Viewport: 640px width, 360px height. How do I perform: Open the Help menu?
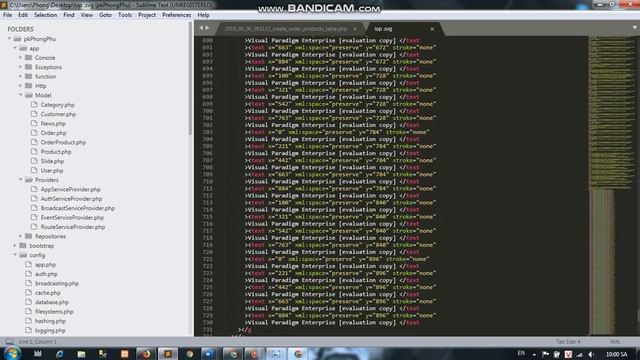203,15
